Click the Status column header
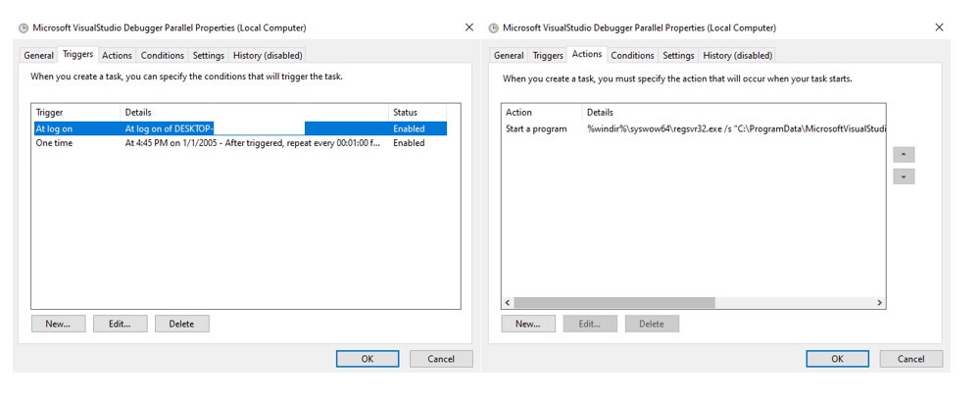Viewport: 980px width, 403px height. 417,112
